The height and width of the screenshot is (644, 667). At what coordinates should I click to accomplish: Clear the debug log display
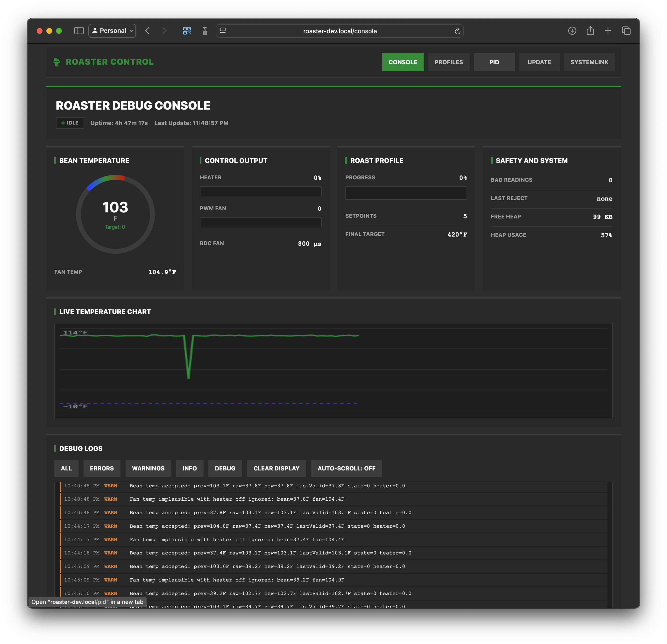pyautogui.click(x=276, y=469)
